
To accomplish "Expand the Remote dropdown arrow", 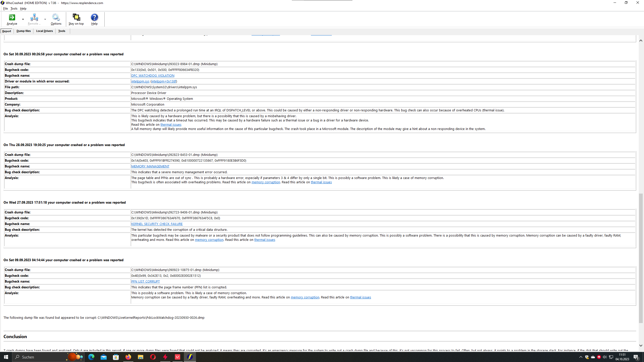I will pos(45,19).
